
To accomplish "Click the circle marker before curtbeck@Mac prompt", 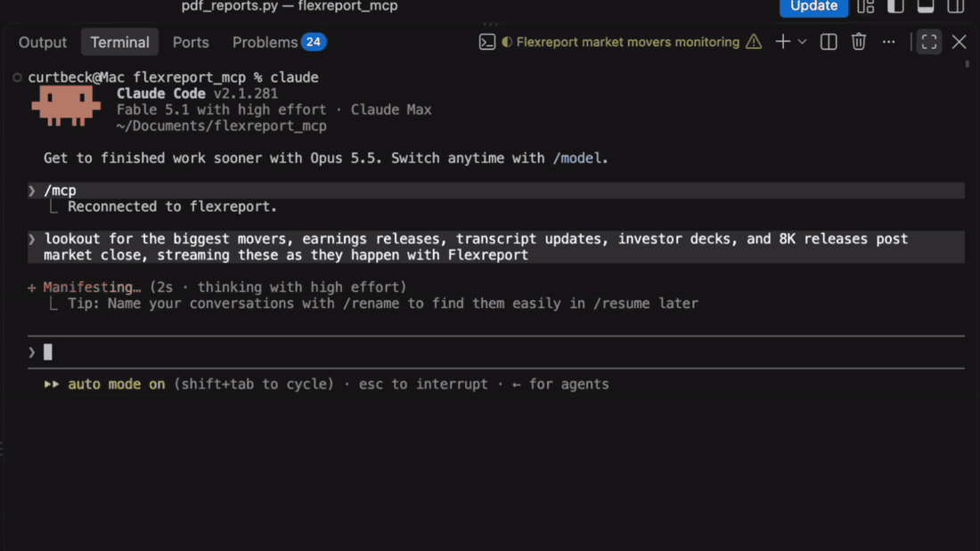I will point(17,77).
